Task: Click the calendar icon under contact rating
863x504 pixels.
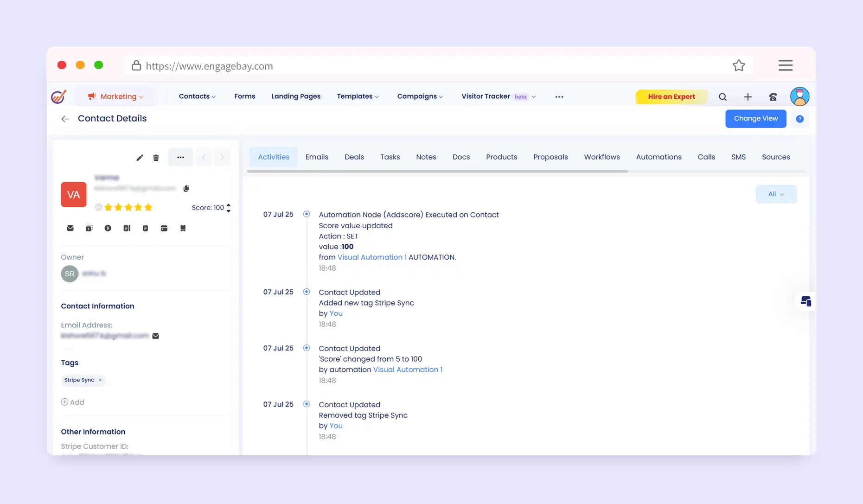Action: [164, 228]
